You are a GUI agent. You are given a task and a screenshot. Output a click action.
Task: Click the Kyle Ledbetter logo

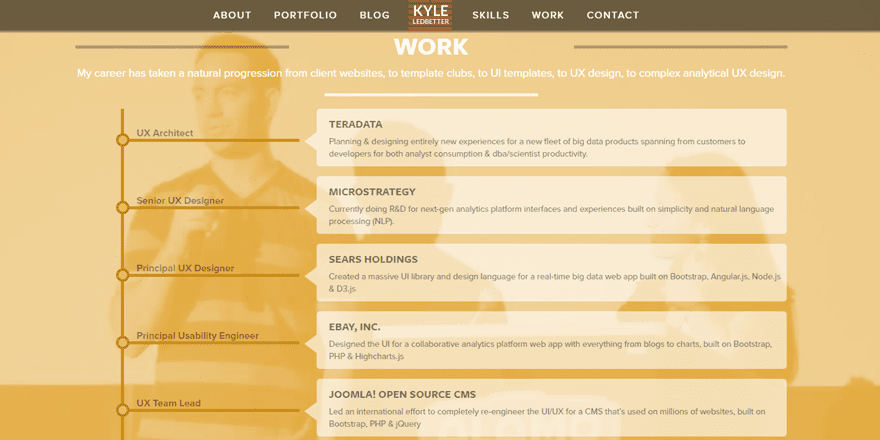430,15
